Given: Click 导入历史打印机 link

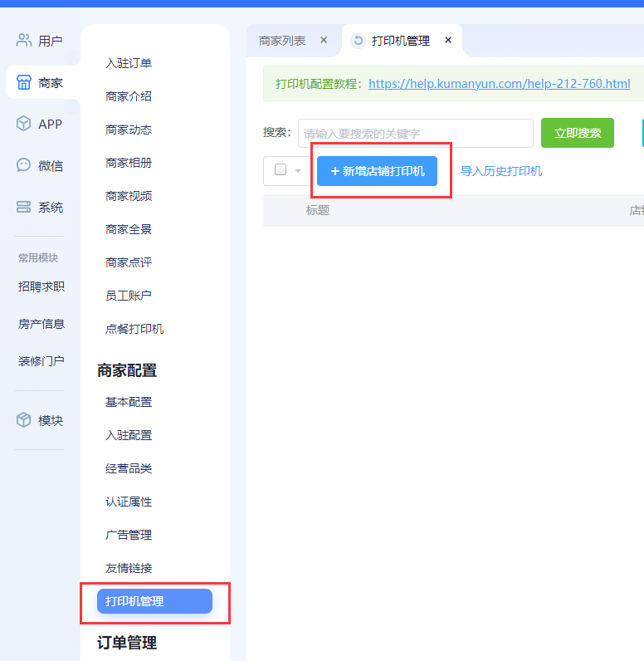Looking at the screenshot, I should pos(501,171).
